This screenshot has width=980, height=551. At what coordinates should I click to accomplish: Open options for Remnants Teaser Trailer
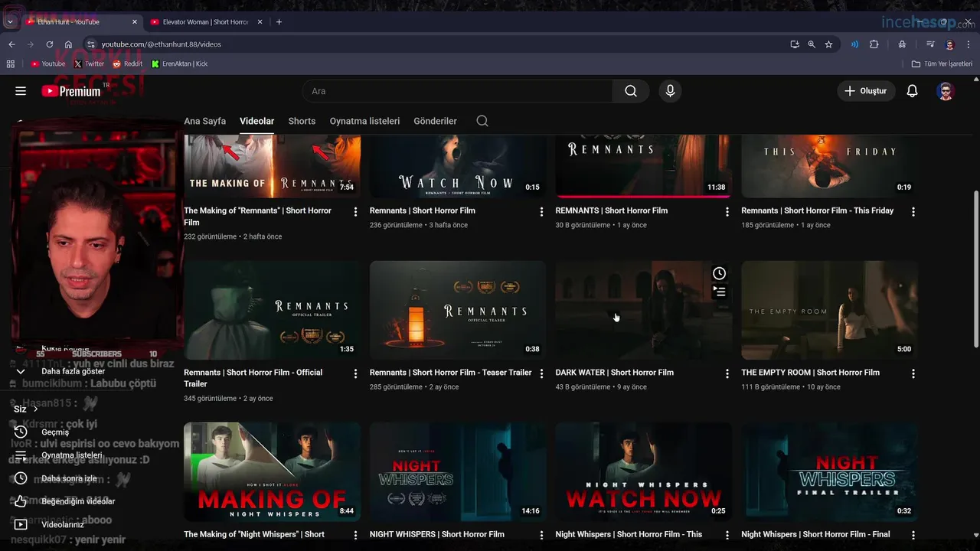pos(541,373)
